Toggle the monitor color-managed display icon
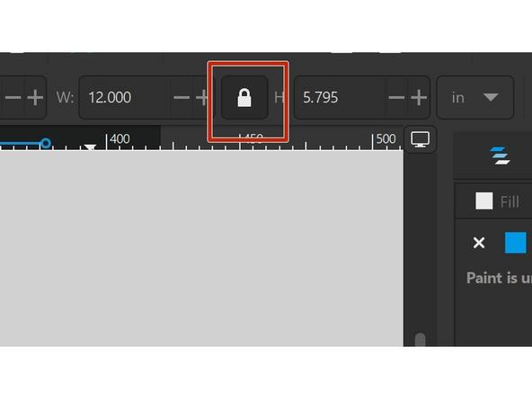Viewport: 532px width, 399px height. pyautogui.click(x=420, y=139)
